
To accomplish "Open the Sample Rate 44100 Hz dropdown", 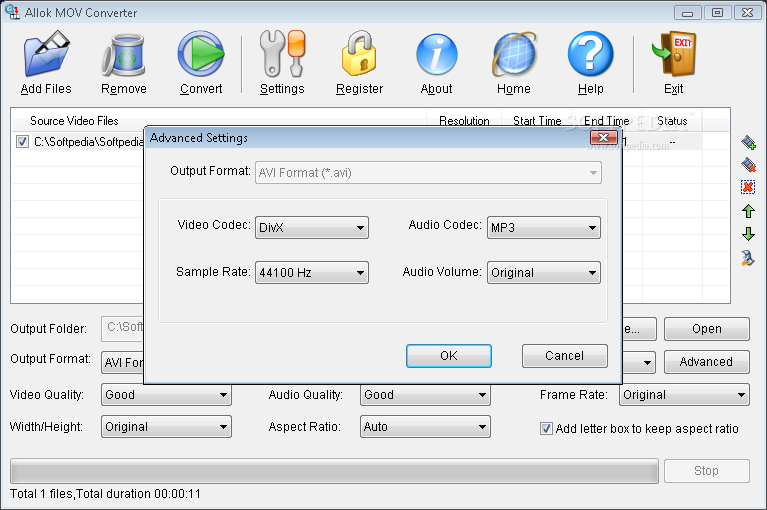I will point(312,272).
